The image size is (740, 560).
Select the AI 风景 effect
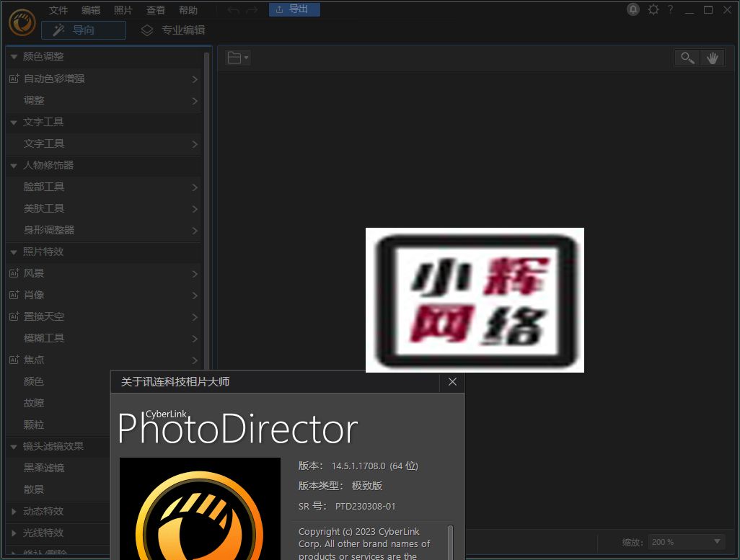click(103, 274)
